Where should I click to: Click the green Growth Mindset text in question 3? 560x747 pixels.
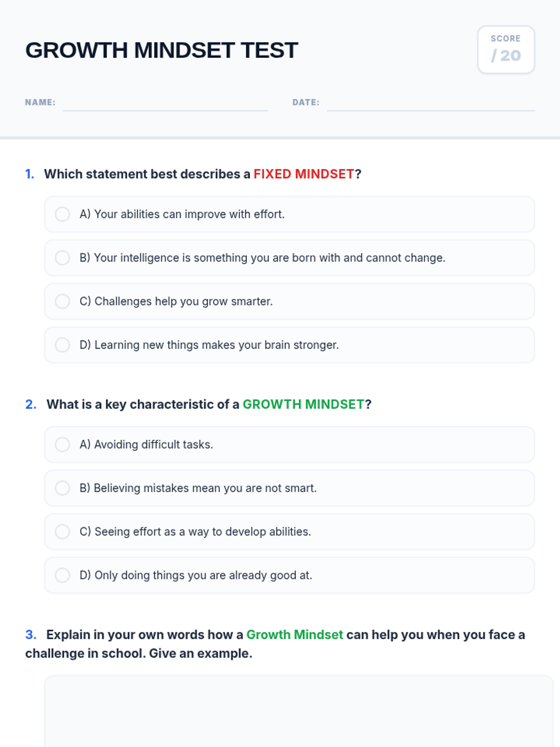point(294,635)
